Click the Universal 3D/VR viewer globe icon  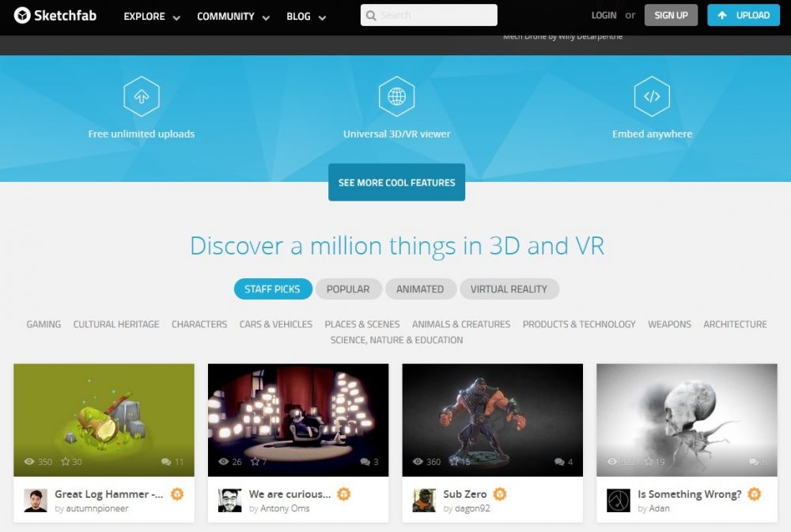click(396, 96)
